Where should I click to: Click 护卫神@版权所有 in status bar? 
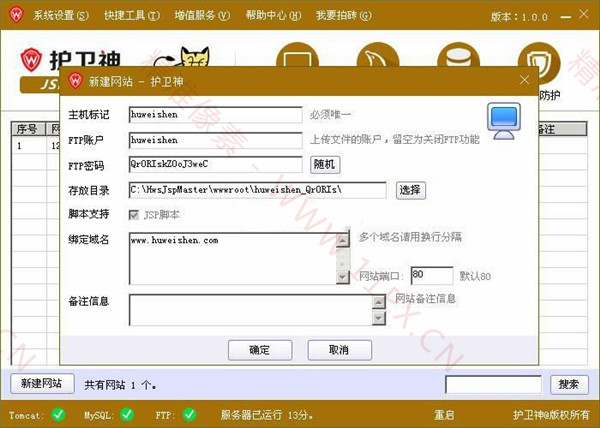point(551,415)
